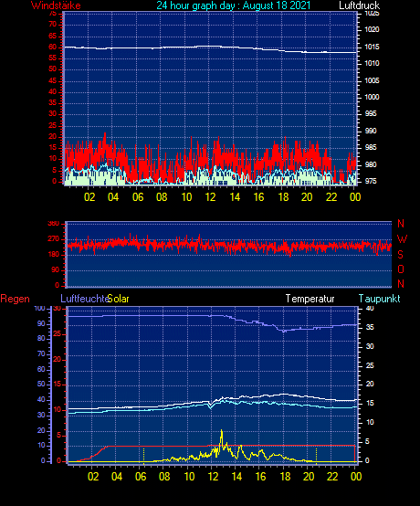Click the yellow solar peak near 13 o'clock
The width and height of the screenshot is (420, 506).
tap(221, 432)
